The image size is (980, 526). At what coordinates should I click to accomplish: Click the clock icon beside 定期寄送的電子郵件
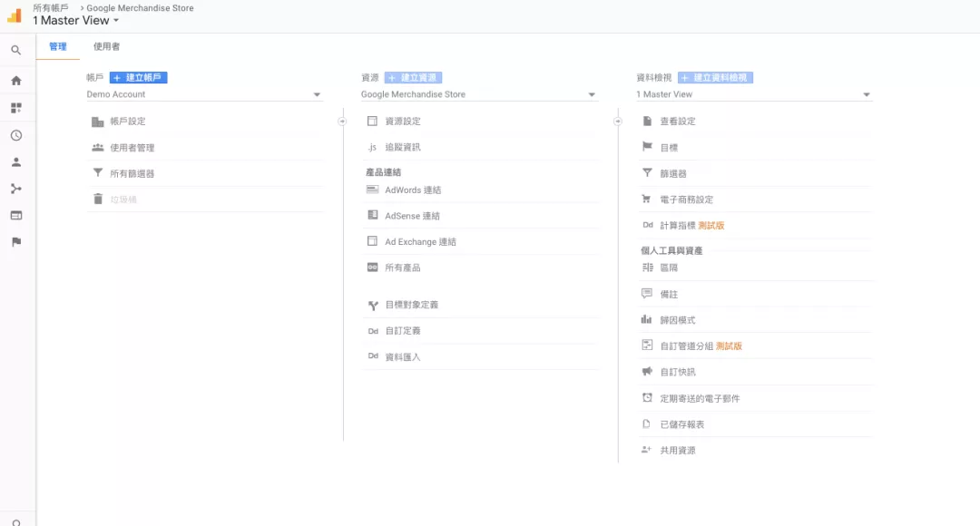tap(648, 397)
